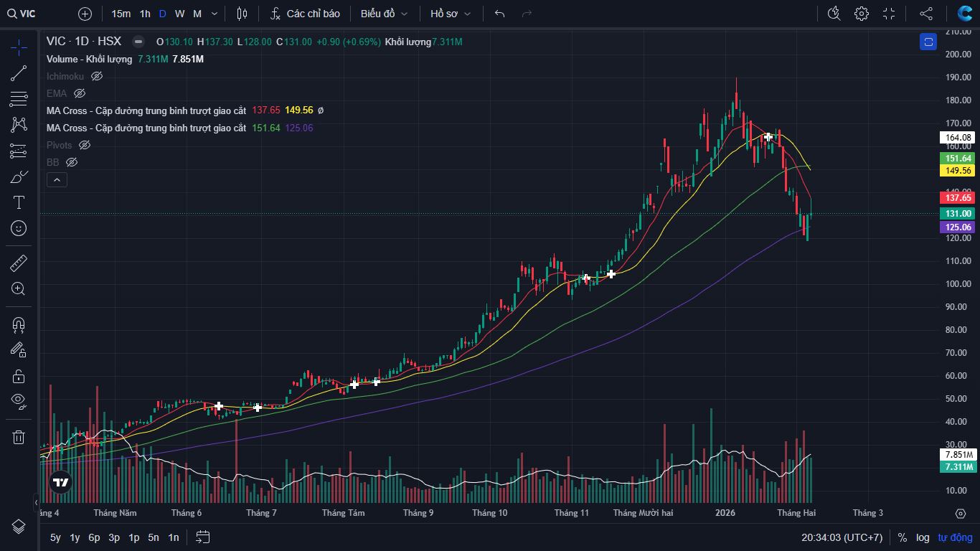Open price scale settings gear
980x551 pixels.
pos(961,514)
